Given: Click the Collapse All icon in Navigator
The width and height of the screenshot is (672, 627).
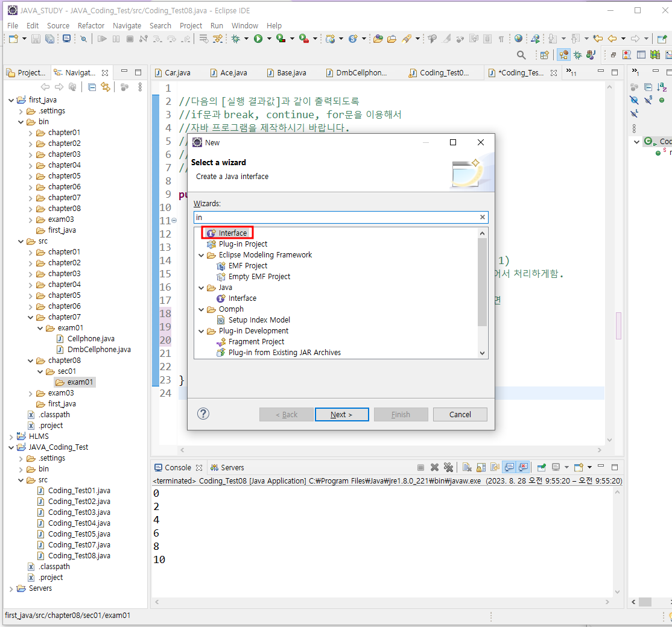Looking at the screenshot, I should [92, 87].
